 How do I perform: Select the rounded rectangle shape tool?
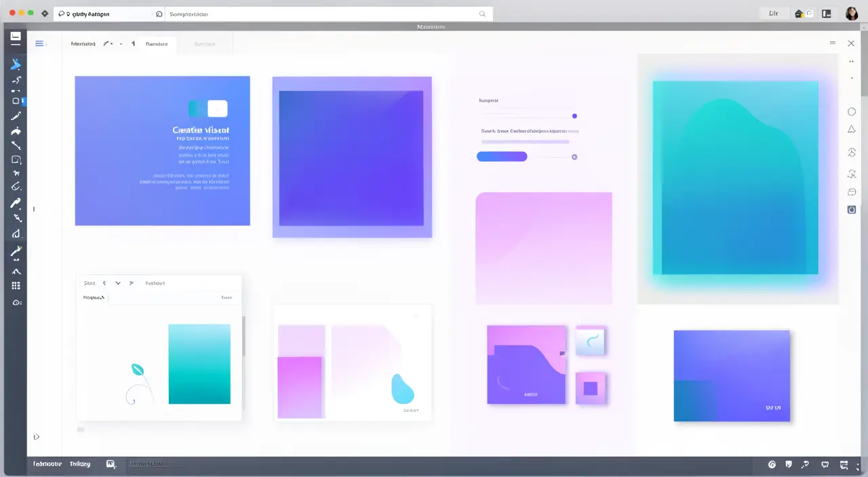point(16,101)
